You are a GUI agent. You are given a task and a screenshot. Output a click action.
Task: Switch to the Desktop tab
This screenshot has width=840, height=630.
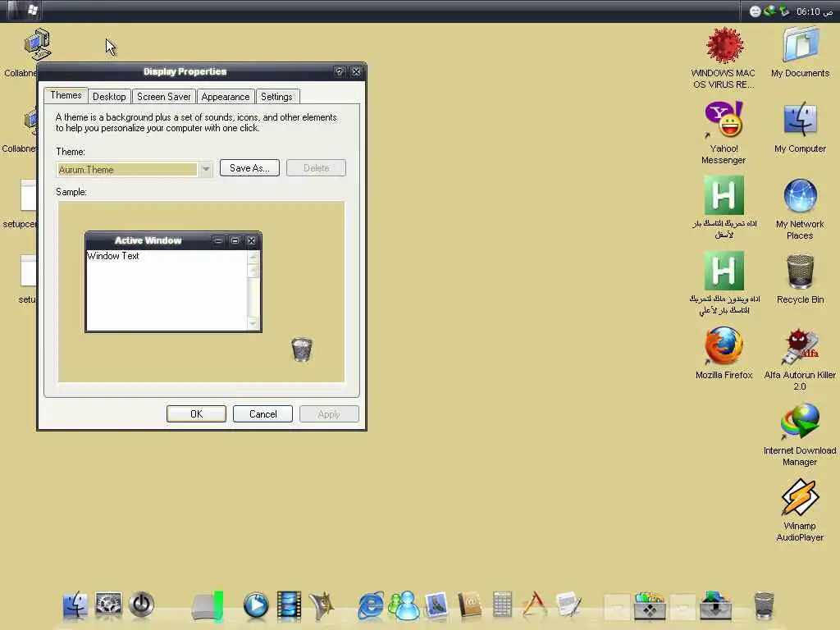pyautogui.click(x=109, y=97)
